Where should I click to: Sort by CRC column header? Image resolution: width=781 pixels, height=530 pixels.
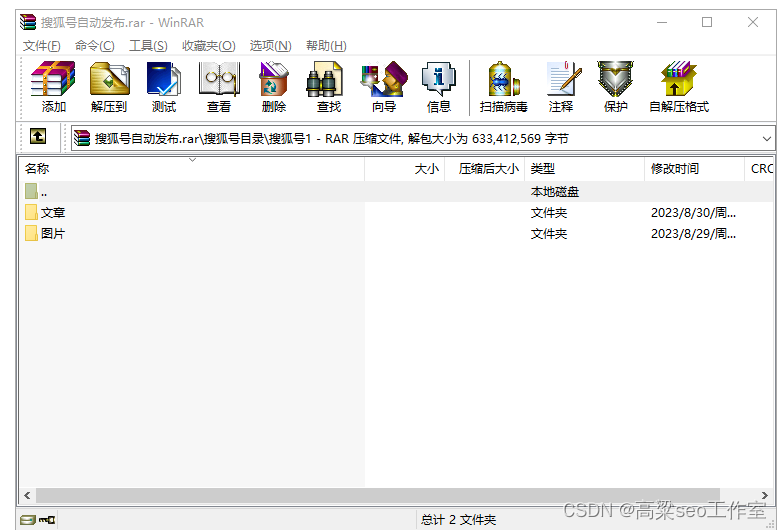[760, 169]
